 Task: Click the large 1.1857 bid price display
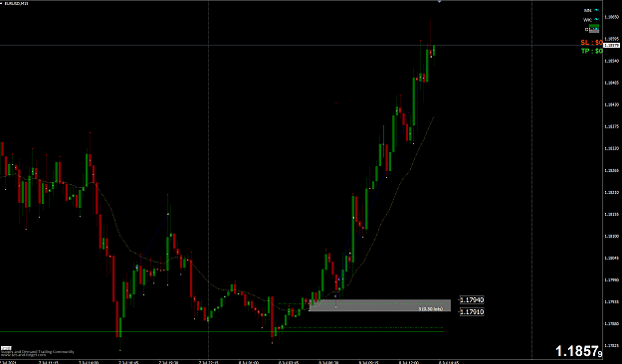[579, 351]
